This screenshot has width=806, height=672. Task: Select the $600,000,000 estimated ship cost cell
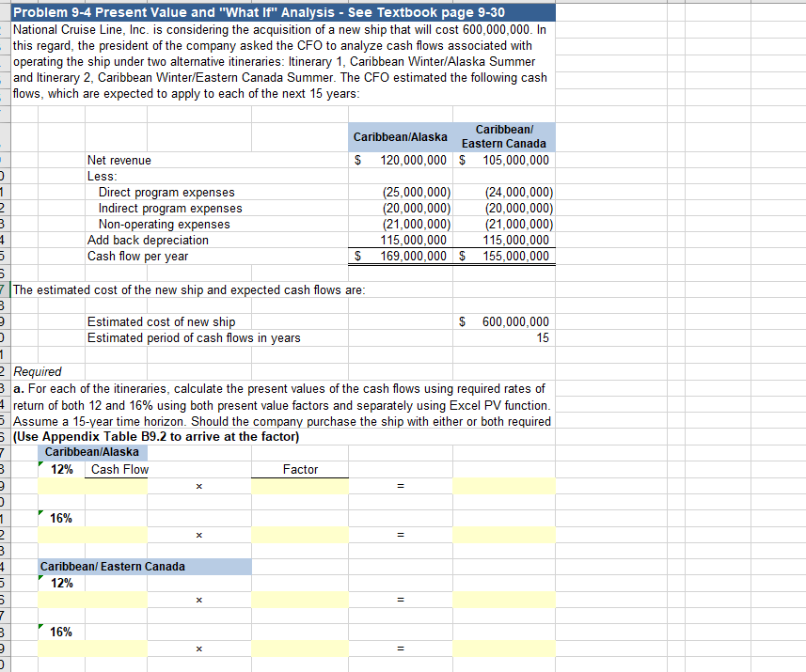[x=504, y=320]
